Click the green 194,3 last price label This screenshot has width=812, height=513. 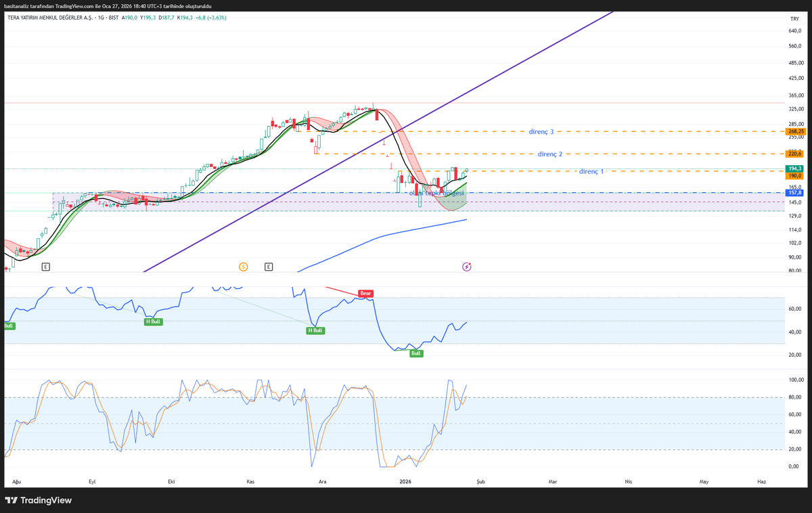pyautogui.click(x=795, y=169)
